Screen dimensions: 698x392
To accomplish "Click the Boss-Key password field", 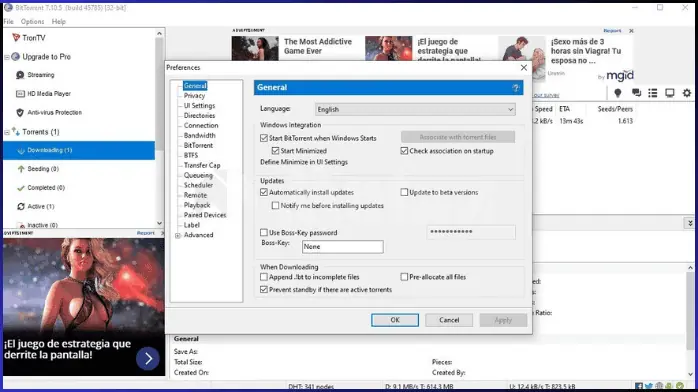I will pos(471,232).
